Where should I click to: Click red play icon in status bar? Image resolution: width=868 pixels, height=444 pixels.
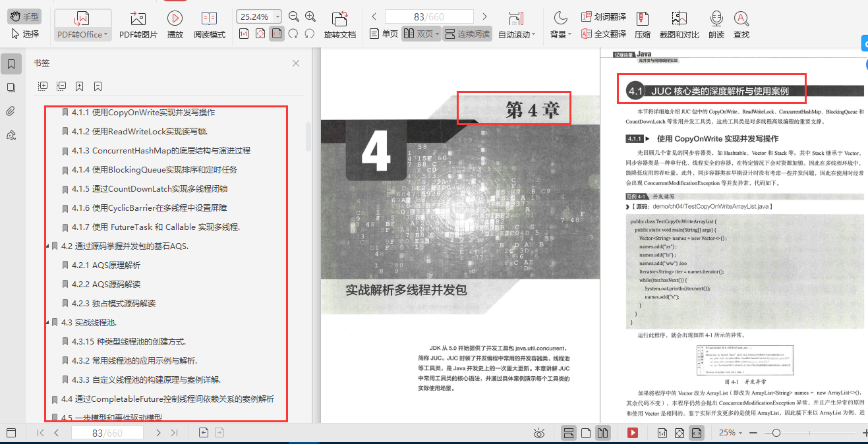tap(633, 433)
